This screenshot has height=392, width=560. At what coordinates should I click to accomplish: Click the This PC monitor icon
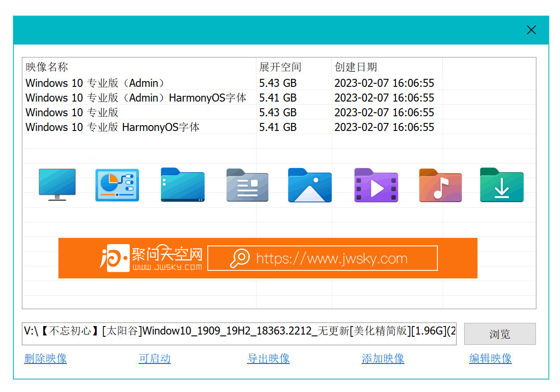(x=57, y=185)
